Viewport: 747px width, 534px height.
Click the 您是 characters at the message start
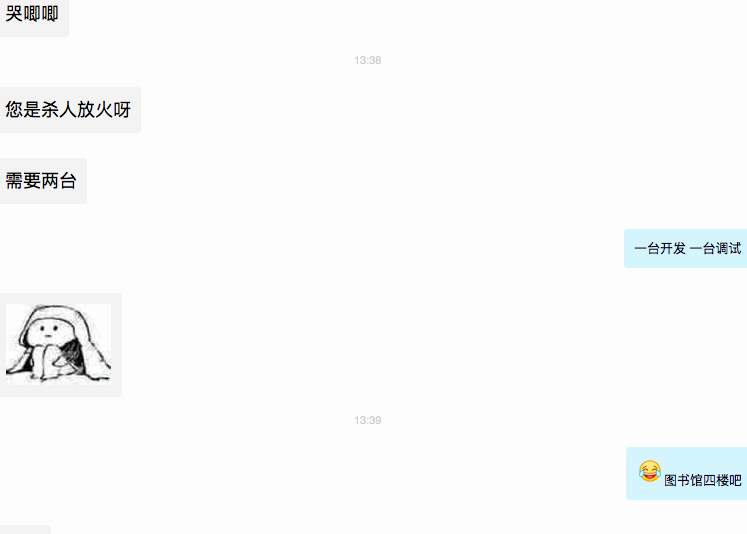pos(23,110)
